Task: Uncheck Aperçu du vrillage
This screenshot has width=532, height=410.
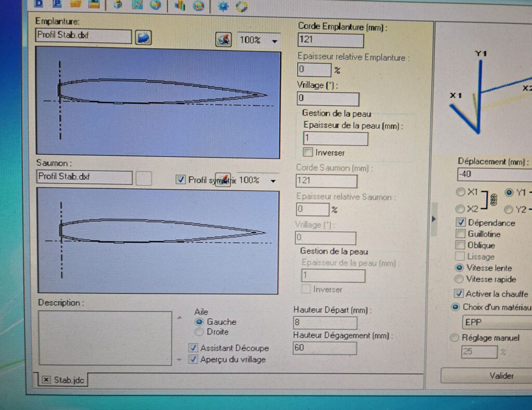Action: coord(193,359)
